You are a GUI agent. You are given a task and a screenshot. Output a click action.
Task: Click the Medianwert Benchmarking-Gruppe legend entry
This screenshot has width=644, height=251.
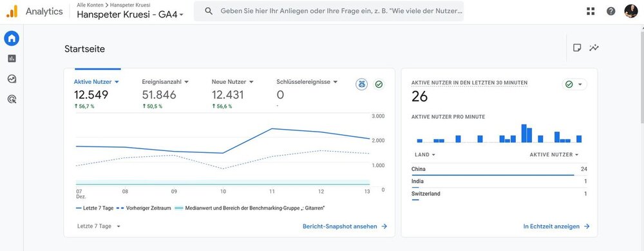pyautogui.click(x=250, y=208)
